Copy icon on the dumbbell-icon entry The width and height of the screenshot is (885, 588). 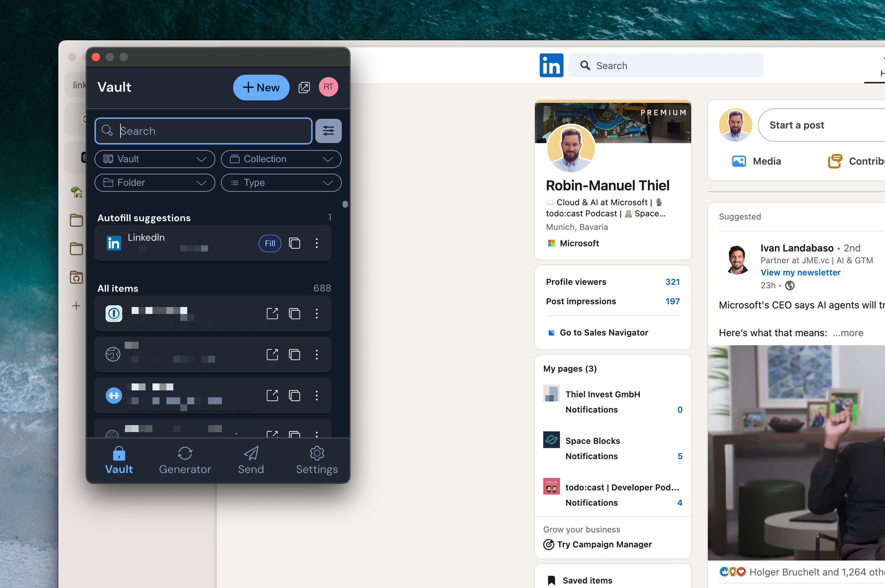295,396
